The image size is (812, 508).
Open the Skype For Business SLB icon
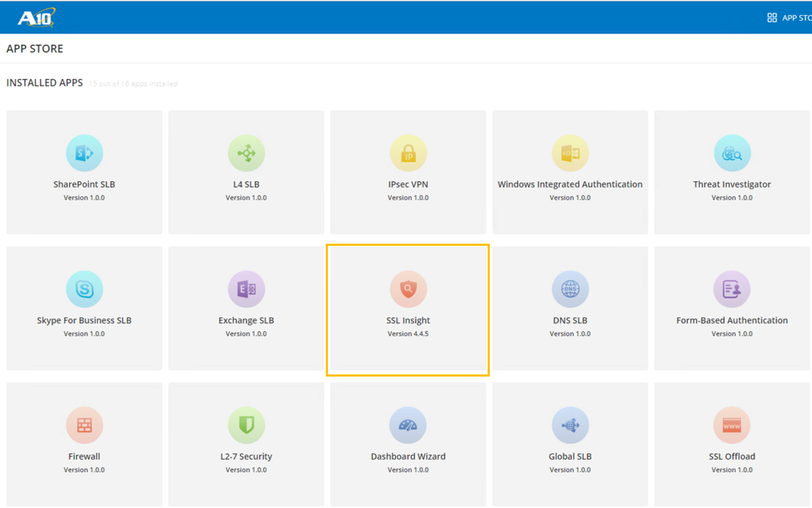tap(84, 289)
